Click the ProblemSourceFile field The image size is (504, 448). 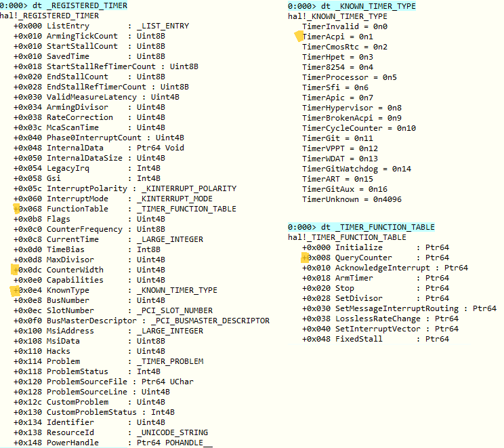(104, 382)
